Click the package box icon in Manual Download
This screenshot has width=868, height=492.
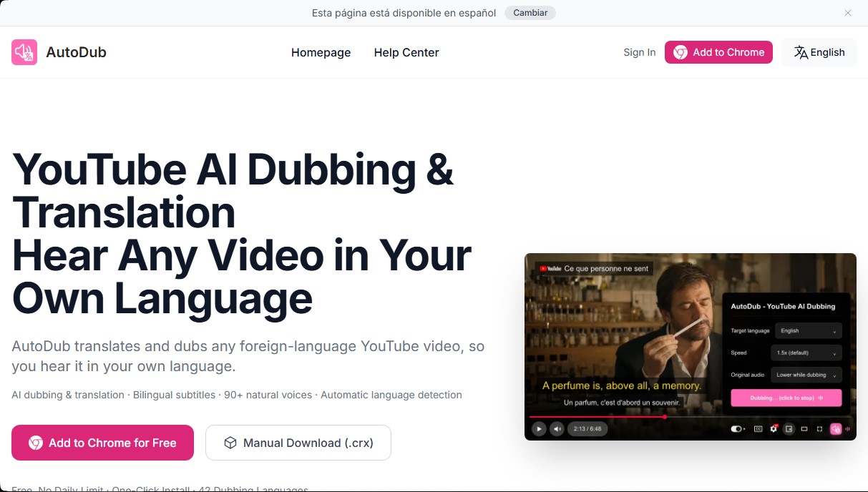230,443
